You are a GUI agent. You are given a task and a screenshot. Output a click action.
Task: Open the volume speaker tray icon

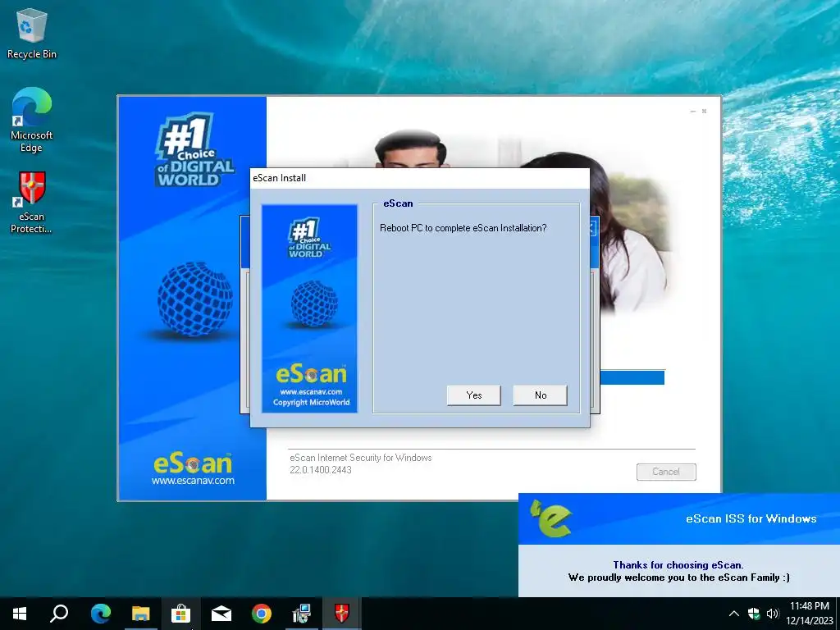click(x=772, y=614)
